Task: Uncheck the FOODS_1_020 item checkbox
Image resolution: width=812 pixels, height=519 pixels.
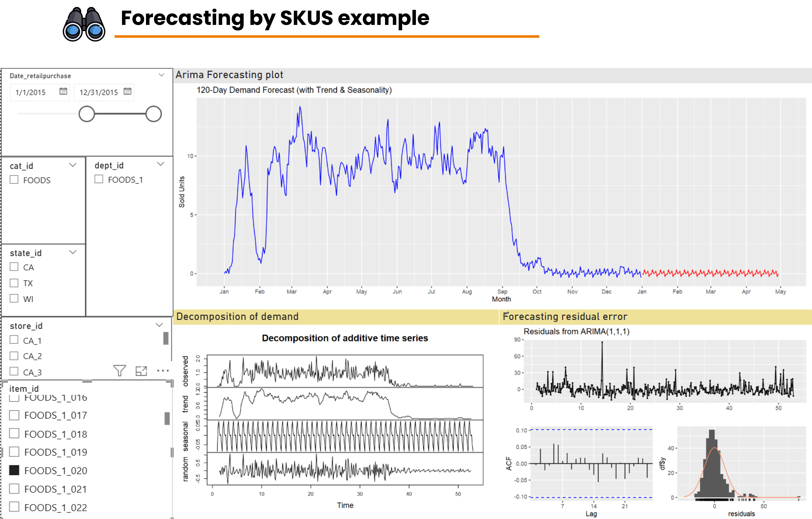Action: coord(14,470)
